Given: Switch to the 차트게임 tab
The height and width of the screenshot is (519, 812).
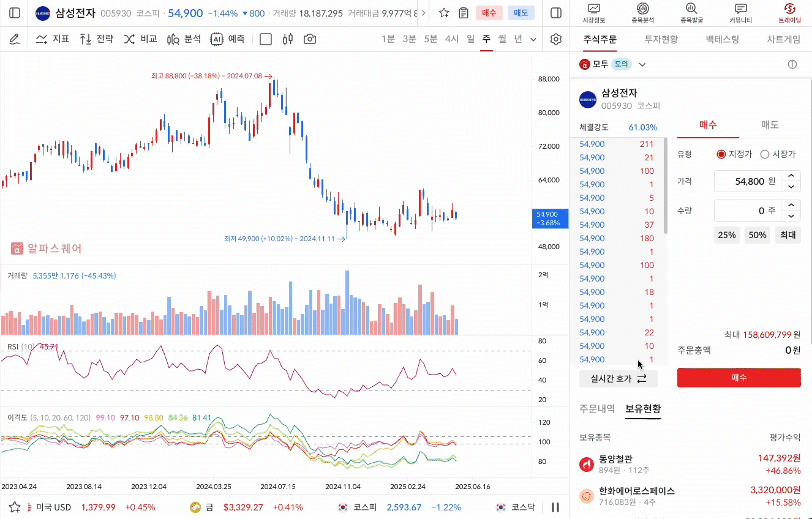Looking at the screenshot, I should (784, 39).
